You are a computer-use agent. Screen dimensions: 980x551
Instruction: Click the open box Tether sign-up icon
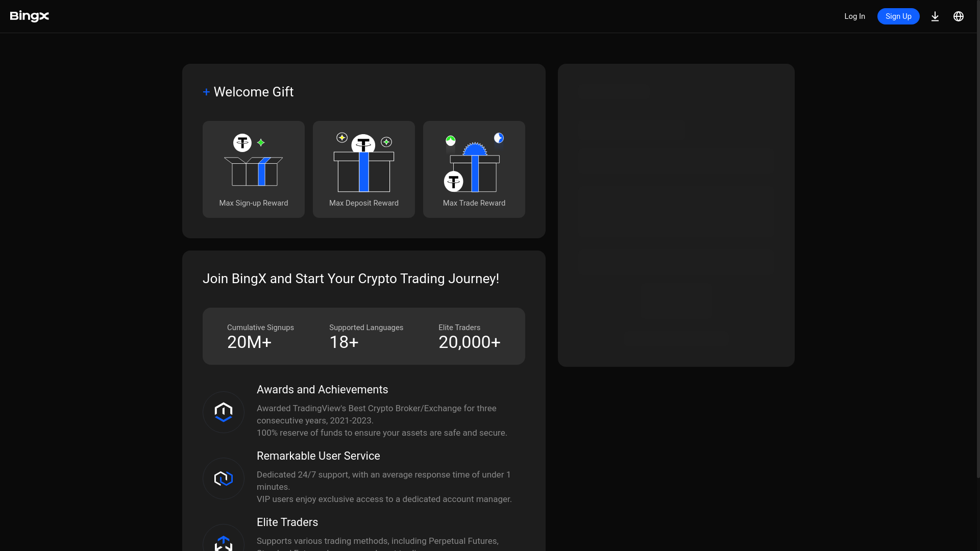click(x=254, y=160)
